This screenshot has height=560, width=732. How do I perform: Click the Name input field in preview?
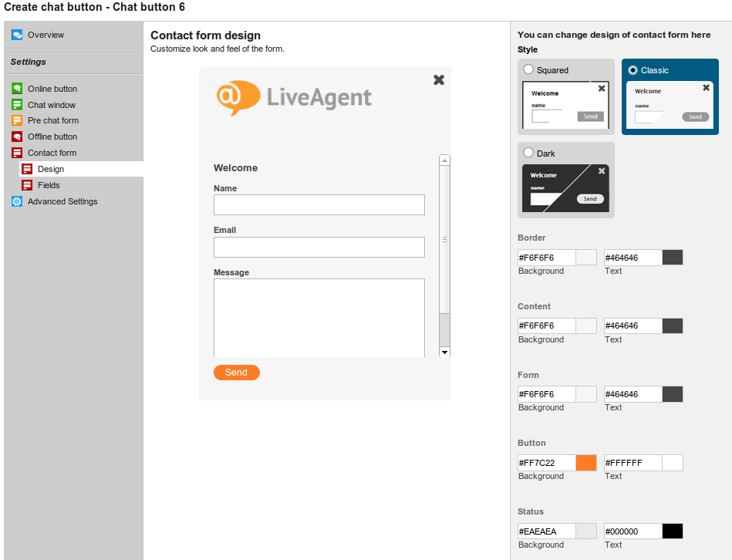[319, 205]
